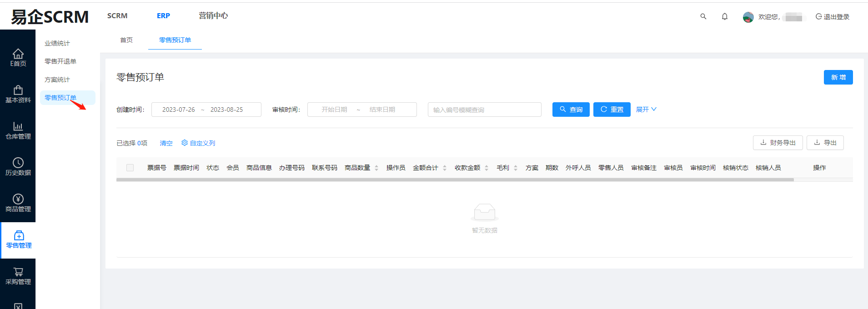This screenshot has height=309, width=868.
Task: Click 创建时间 start date 2023-07-26
Action: pos(178,110)
